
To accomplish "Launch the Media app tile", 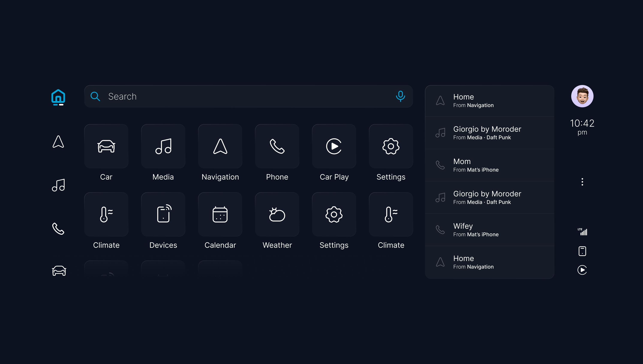I will 163,146.
